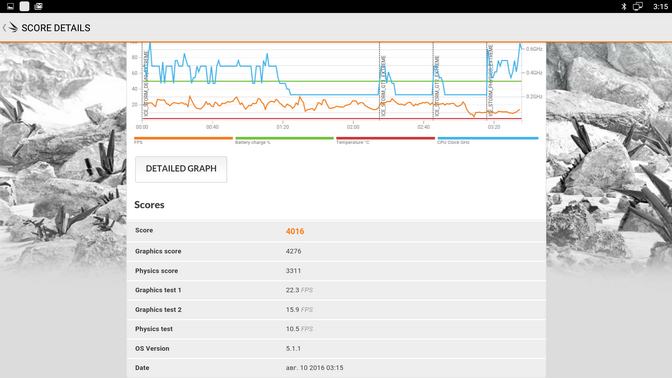This screenshot has width=672, height=378.
Task: Select the blue CPU Clock legend bar
Action: tap(488, 138)
